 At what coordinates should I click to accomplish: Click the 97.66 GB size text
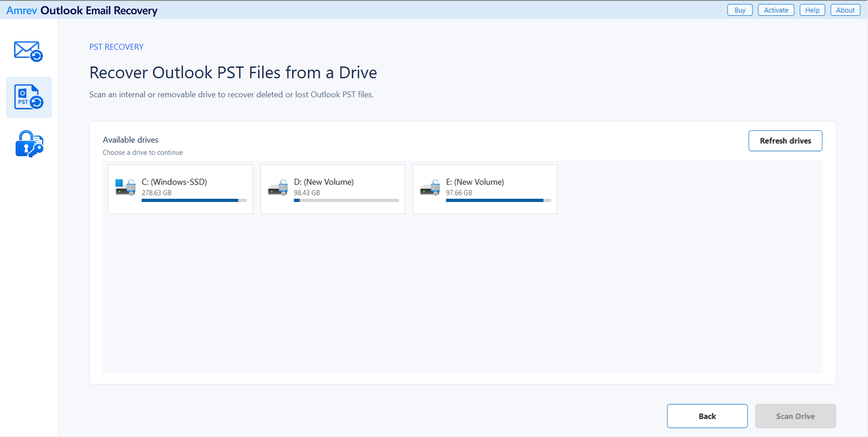click(459, 193)
